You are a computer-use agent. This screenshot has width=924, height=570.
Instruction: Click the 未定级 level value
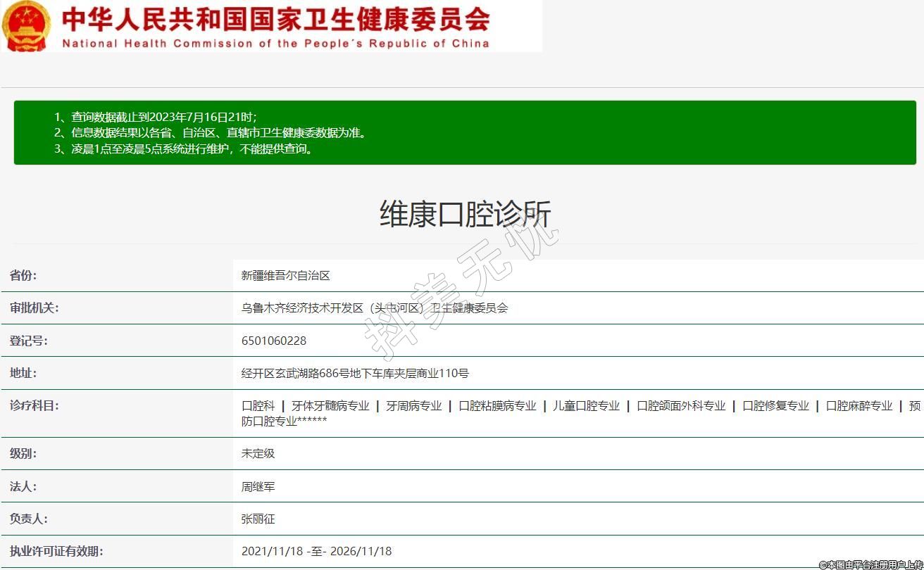[x=258, y=454]
